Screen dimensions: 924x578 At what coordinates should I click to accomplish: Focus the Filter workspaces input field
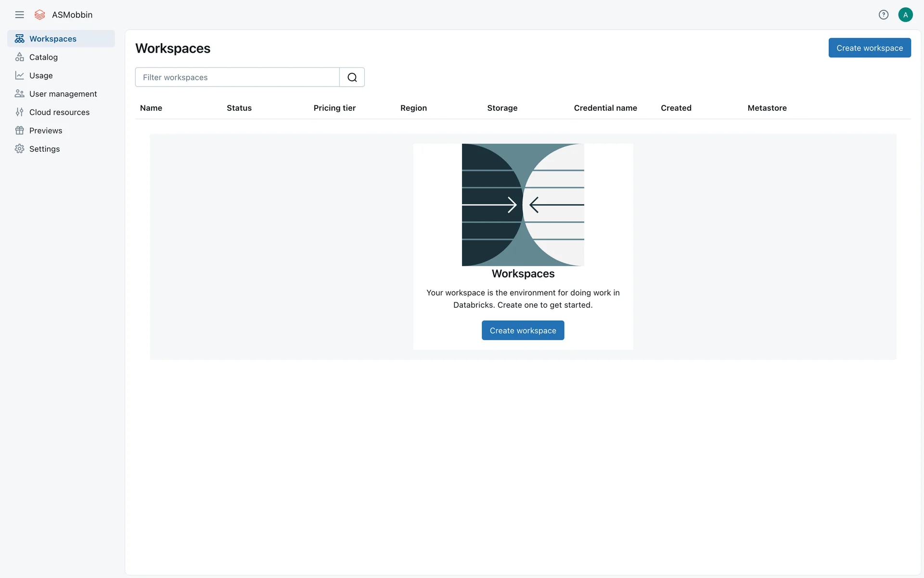point(237,77)
